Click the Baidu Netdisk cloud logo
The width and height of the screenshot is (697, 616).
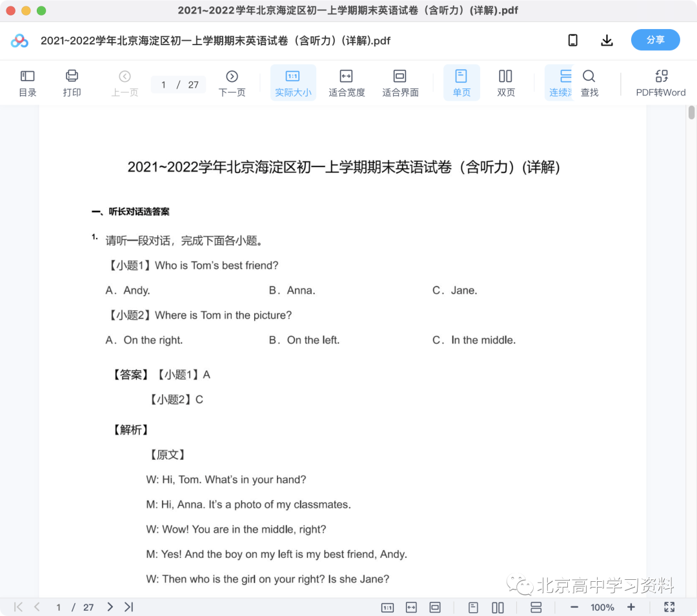[x=19, y=41]
